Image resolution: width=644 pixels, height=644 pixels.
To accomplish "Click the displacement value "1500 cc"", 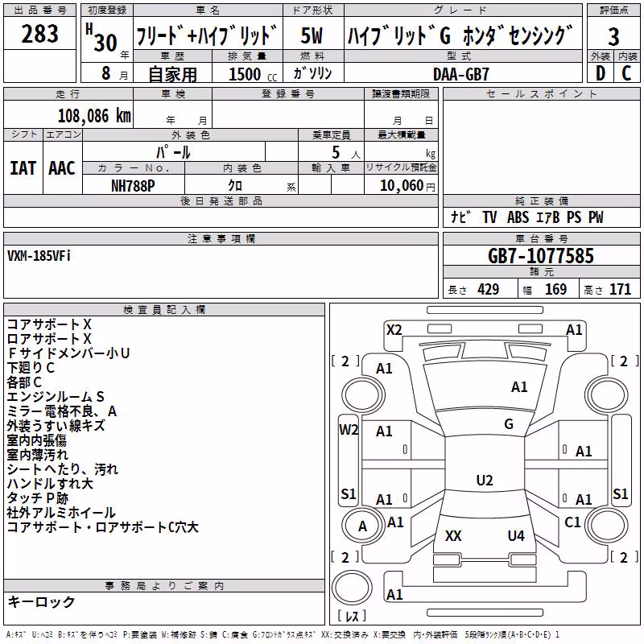I will click(x=253, y=74).
